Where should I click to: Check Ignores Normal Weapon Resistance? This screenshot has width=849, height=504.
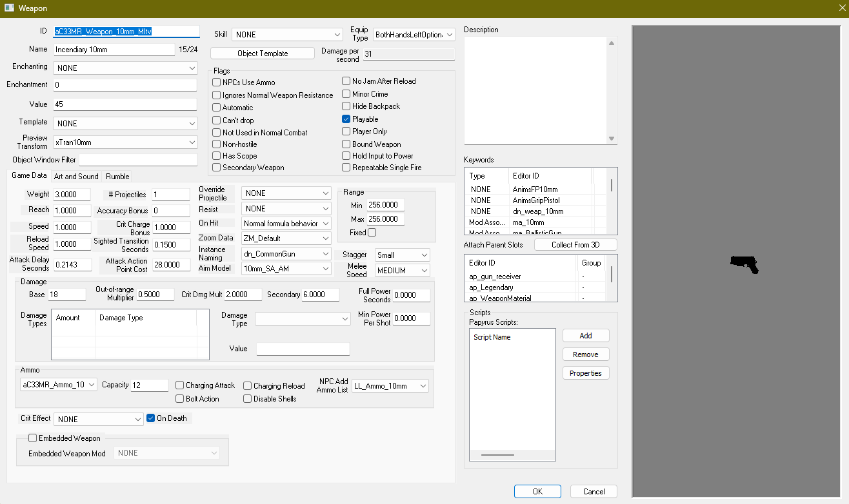(217, 95)
